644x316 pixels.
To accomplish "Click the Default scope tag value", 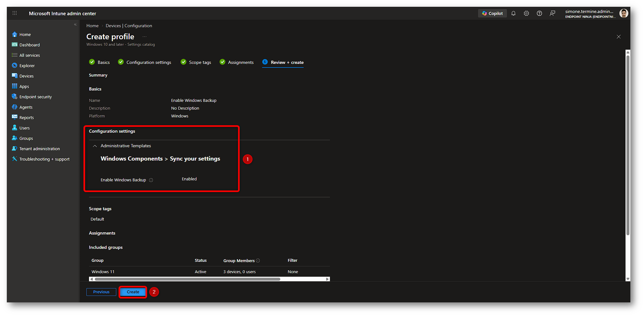I will (97, 219).
